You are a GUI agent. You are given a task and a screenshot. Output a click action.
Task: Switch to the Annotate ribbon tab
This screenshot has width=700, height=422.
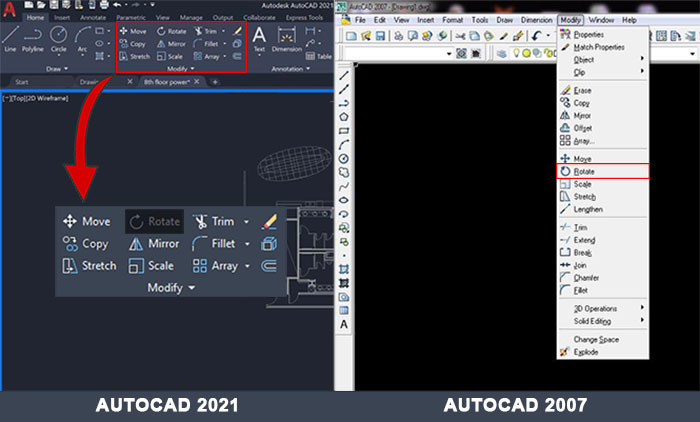tap(93, 18)
